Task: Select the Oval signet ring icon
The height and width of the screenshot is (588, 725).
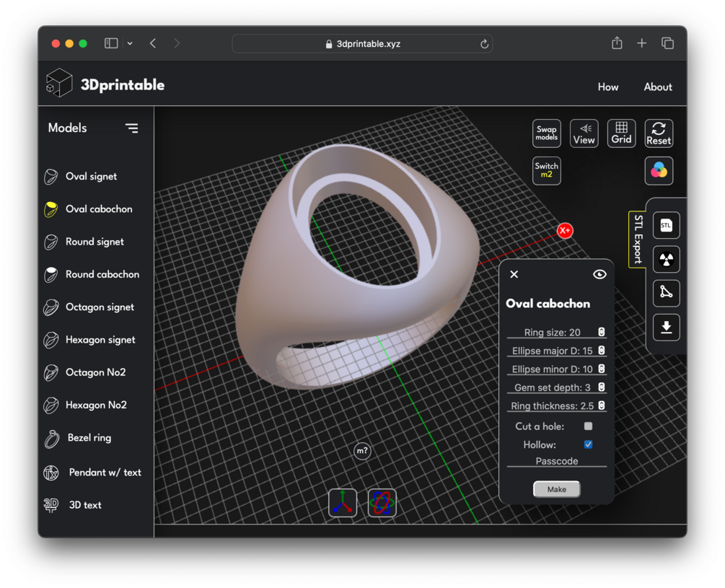Action: (x=51, y=177)
